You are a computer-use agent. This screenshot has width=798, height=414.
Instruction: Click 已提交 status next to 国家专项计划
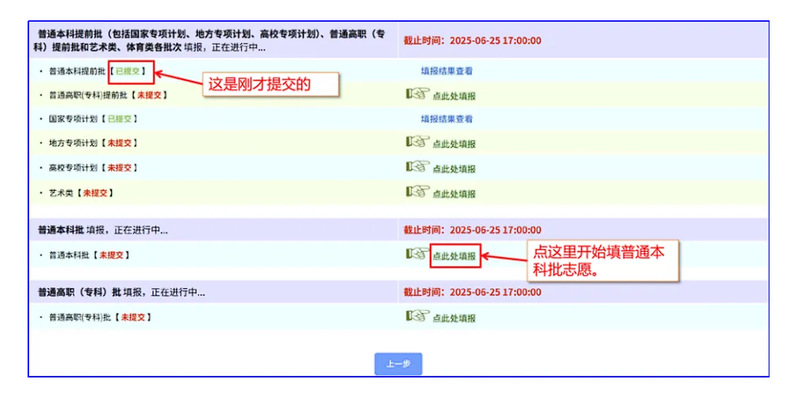point(125,119)
